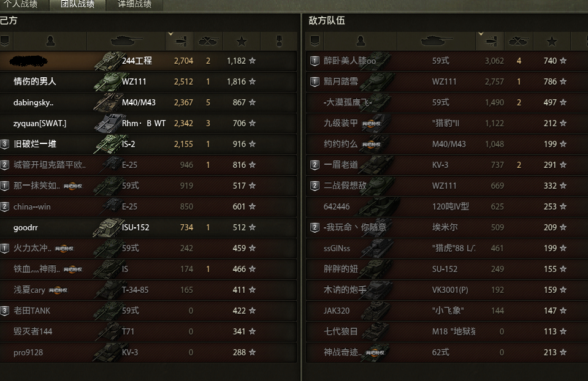Click enemy player 醉卧美人膝oo
The width and height of the screenshot is (588, 381).
[349, 61]
